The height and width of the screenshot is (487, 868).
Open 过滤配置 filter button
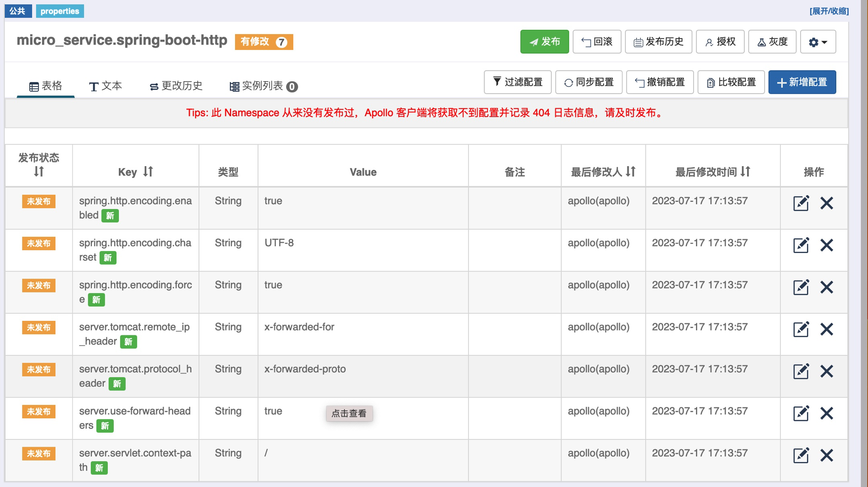click(517, 82)
